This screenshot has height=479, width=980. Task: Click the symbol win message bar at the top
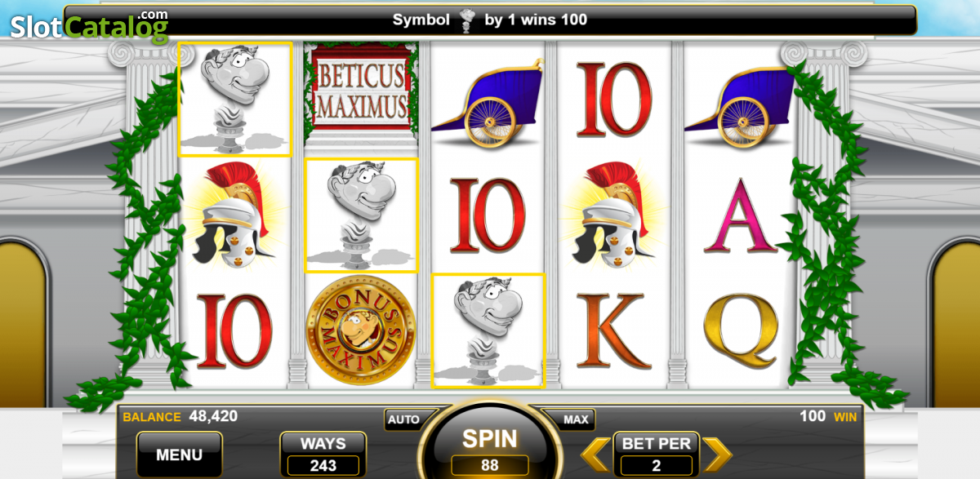(490, 20)
